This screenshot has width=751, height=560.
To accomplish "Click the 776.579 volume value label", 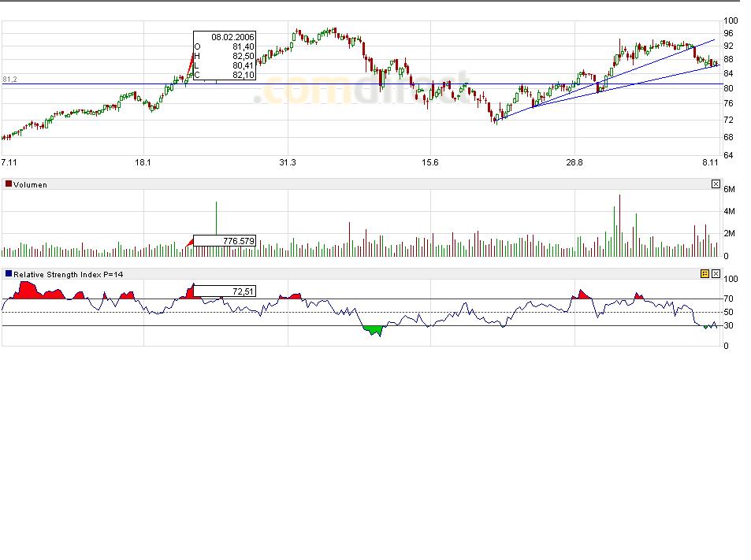I will [x=225, y=240].
